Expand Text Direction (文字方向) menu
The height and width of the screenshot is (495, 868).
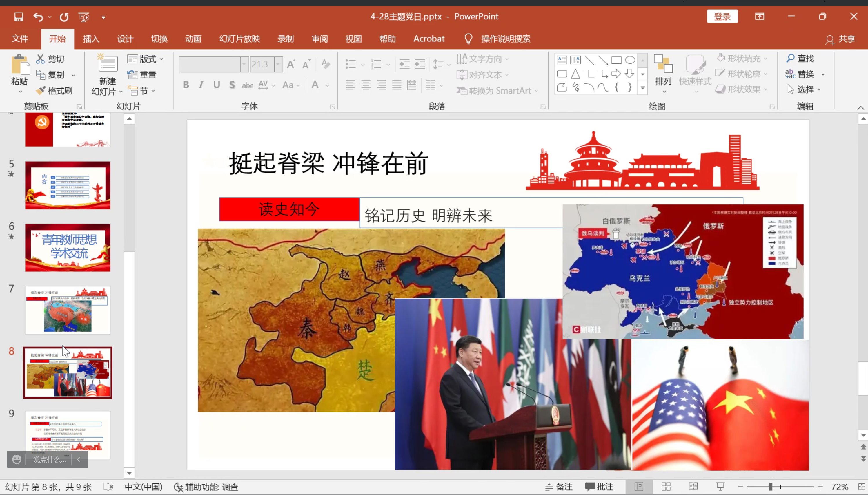point(482,59)
